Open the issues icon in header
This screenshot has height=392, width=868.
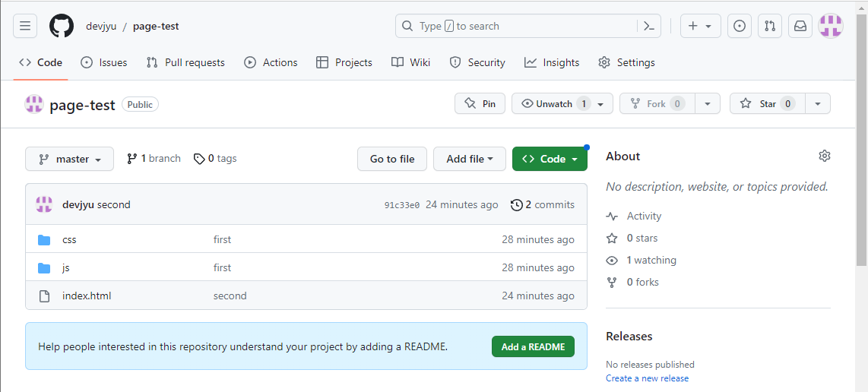pos(740,26)
